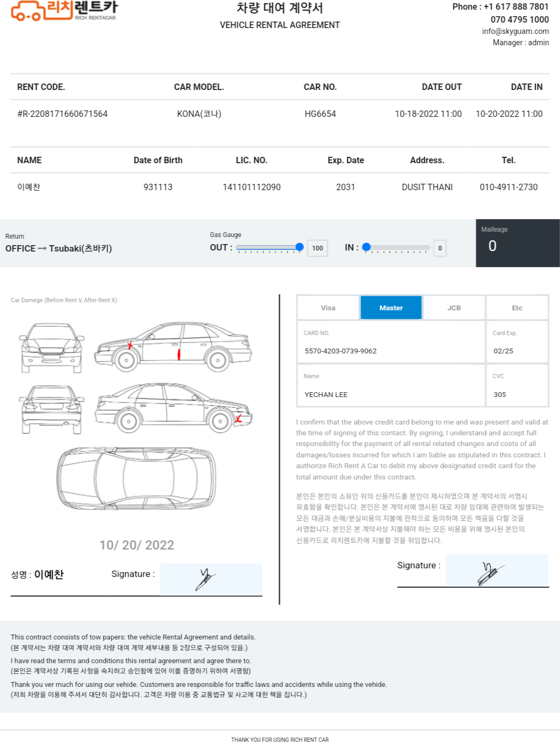Click the left customer signature box

coord(211,579)
